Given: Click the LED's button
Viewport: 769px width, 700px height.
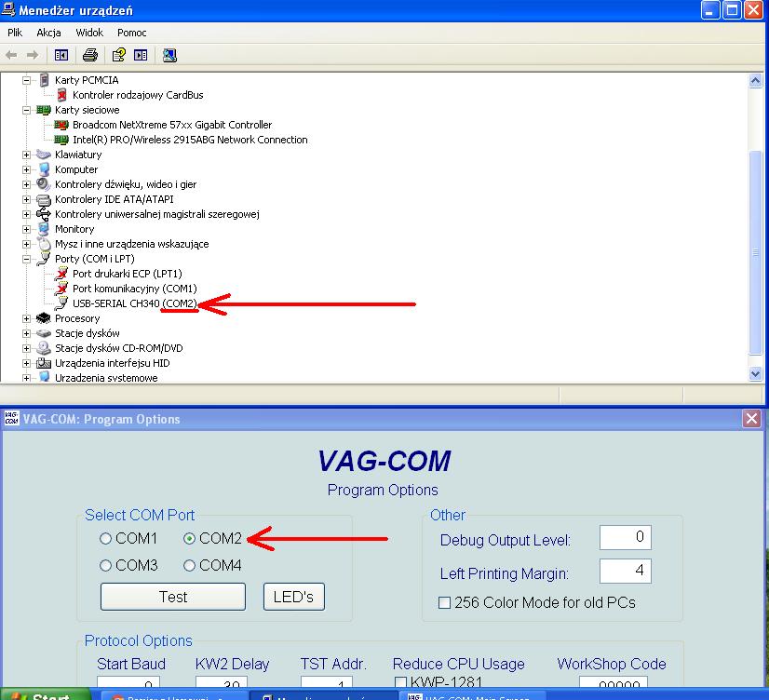Looking at the screenshot, I should (x=294, y=597).
